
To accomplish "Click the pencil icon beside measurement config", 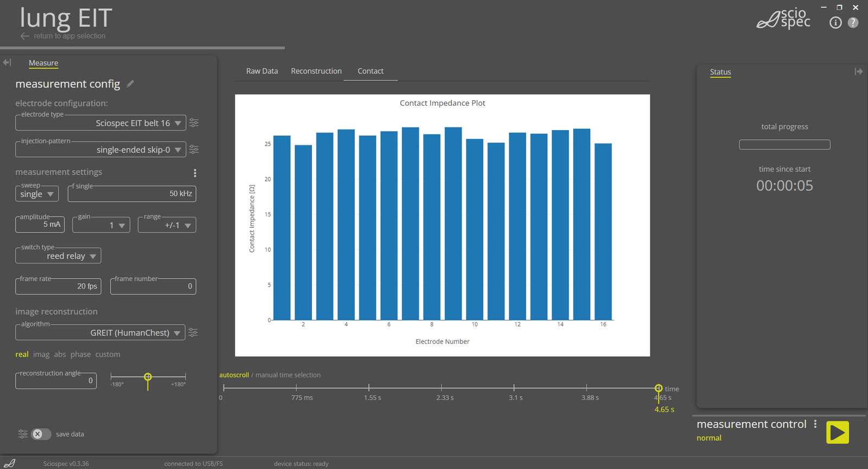I will click(130, 84).
